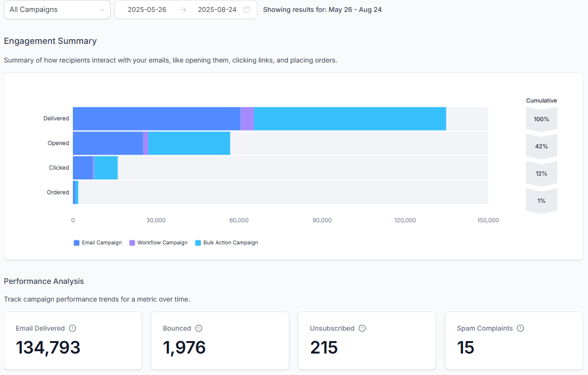Toggle Email Campaign series in chart legend
The width and height of the screenshot is (588, 375).
(x=98, y=243)
